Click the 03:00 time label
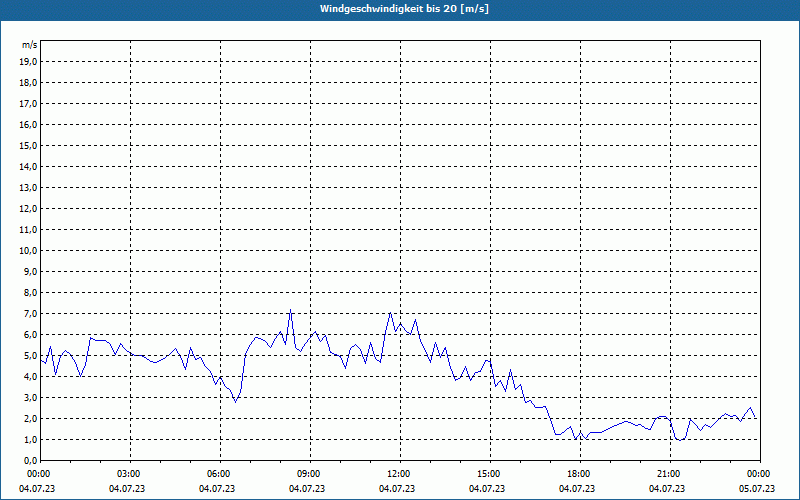800x500 pixels. point(130,474)
